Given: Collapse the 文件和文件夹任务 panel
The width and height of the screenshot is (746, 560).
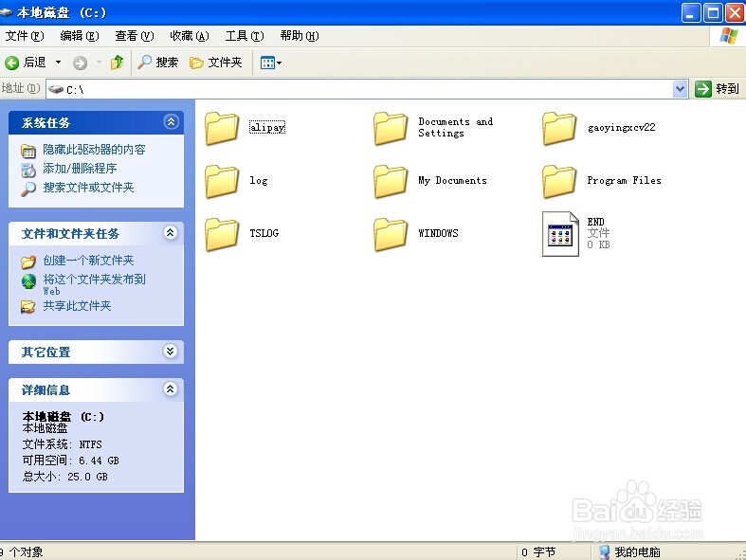Looking at the screenshot, I should tap(171, 233).
